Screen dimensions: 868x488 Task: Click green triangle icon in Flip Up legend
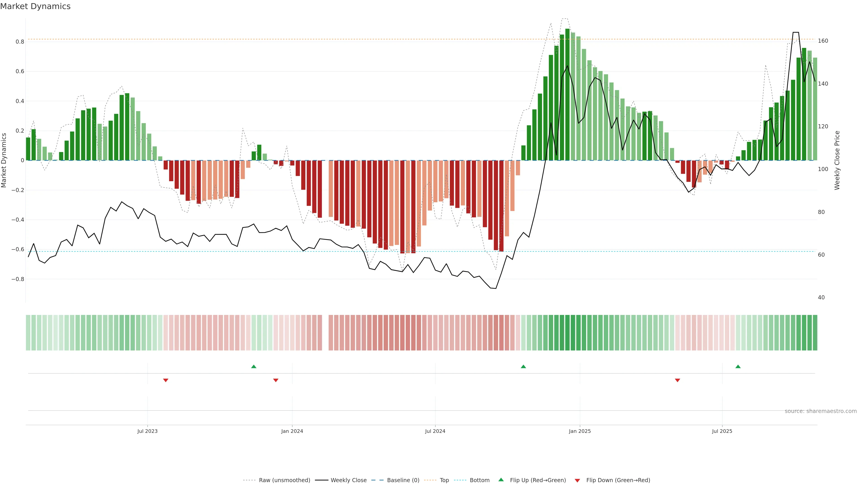[501, 480]
